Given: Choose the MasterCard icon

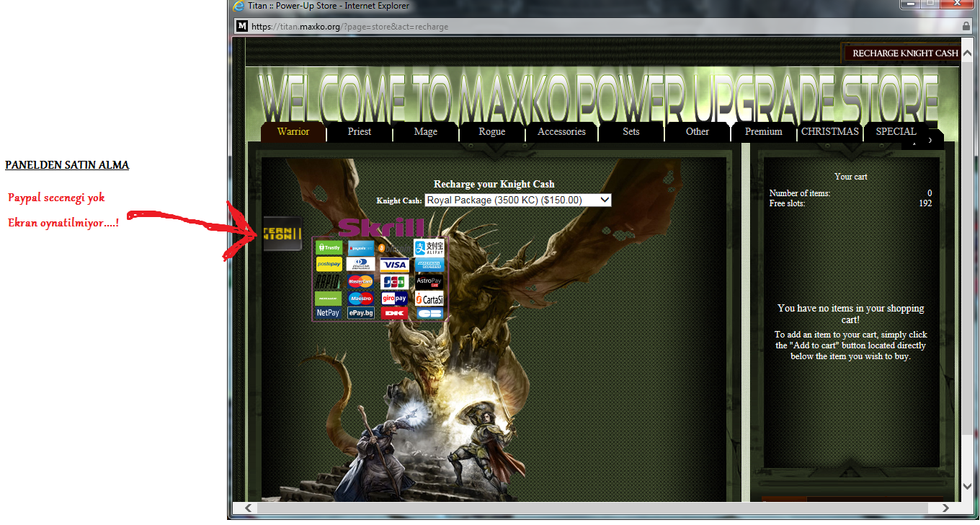Looking at the screenshot, I should (360, 281).
